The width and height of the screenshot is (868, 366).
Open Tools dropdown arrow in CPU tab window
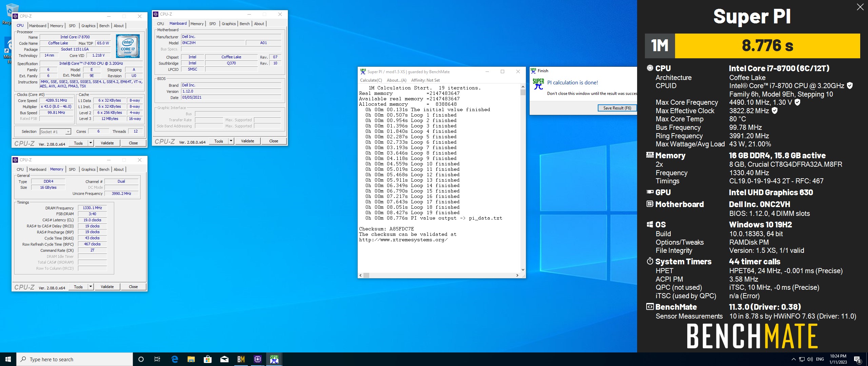[x=91, y=143]
